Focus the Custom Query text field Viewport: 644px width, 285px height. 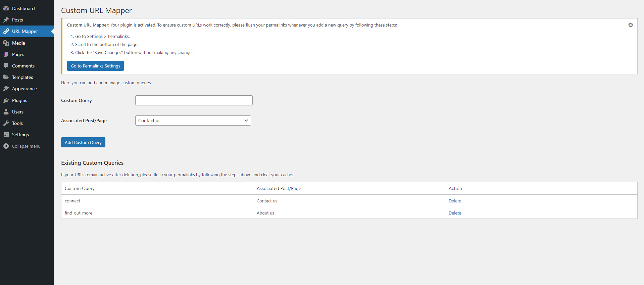[x=194, y=100]
